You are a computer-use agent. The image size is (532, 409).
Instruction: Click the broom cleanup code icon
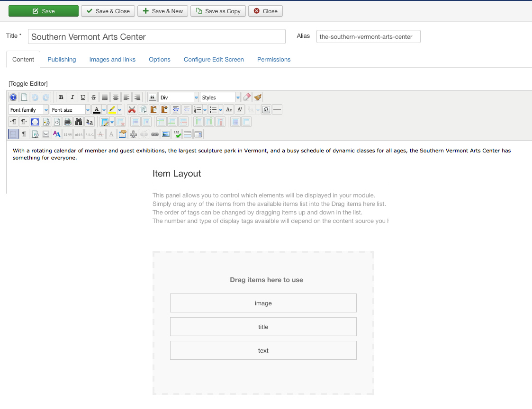click(258, 98)
